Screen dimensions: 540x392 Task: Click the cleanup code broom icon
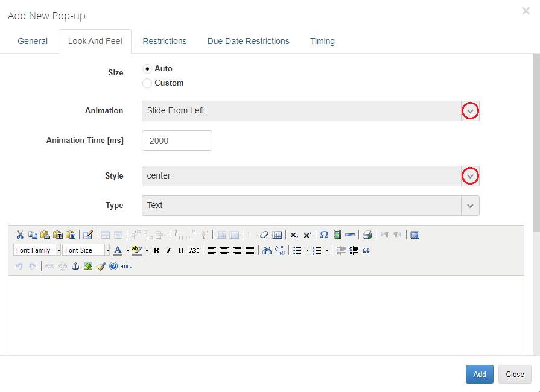(101, 266)
